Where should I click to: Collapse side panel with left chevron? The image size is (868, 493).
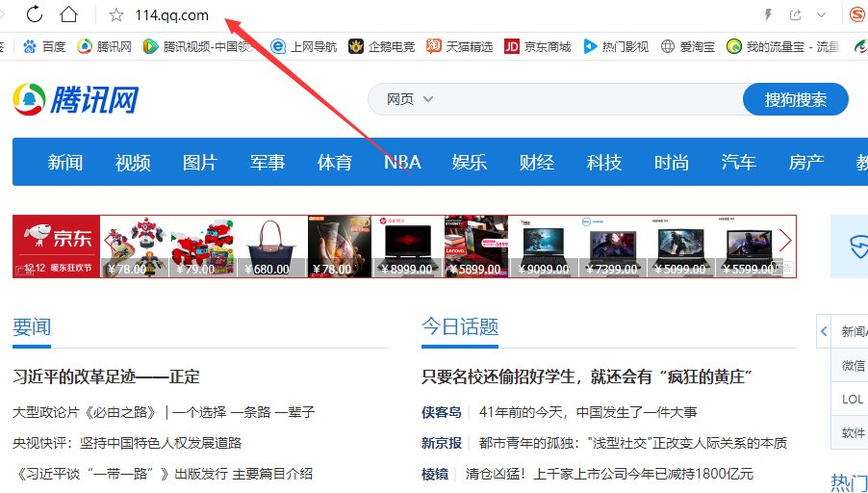coord(824,331)
